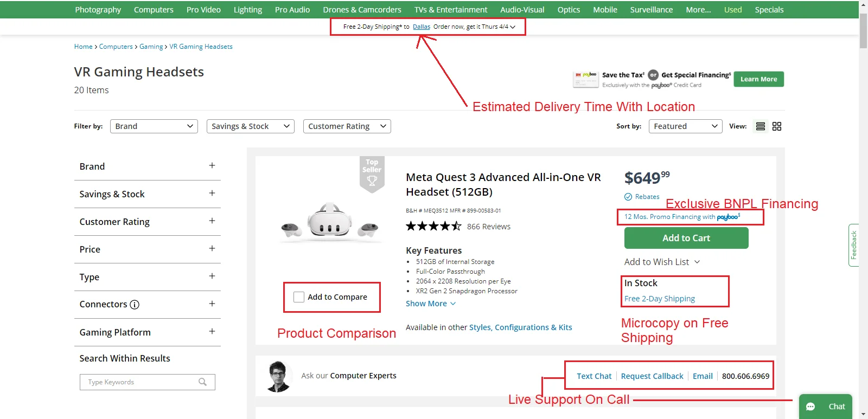Click the search magnifier in keyword box

click(202, 382)
